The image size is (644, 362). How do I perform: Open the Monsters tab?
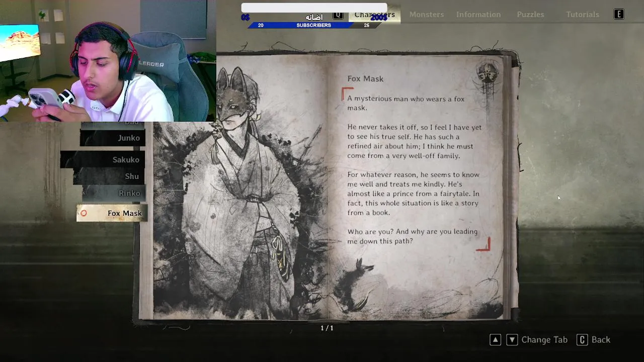pyautogui.click(x=427, y=15)
